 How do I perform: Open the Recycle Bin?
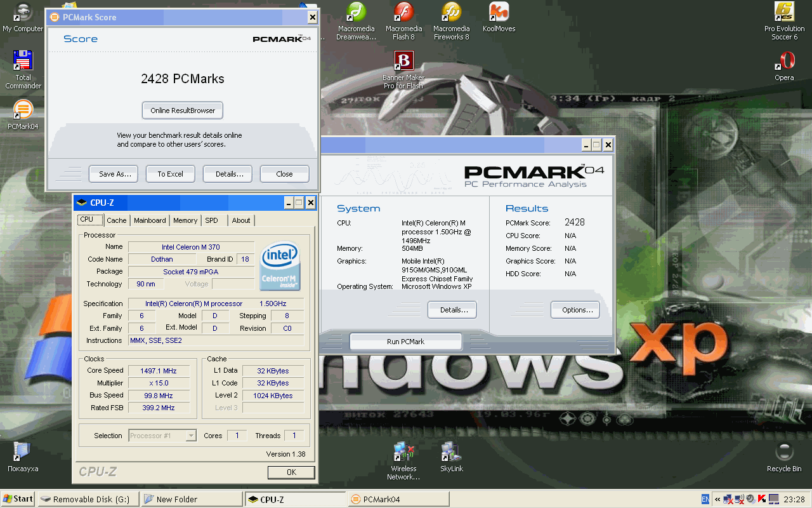(x=784, y=457)
